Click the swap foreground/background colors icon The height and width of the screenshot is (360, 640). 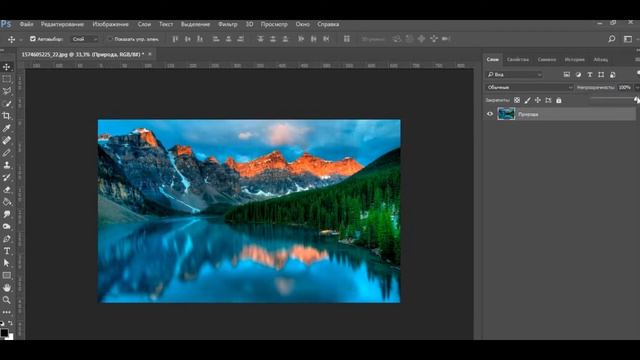tap(10, 323)
